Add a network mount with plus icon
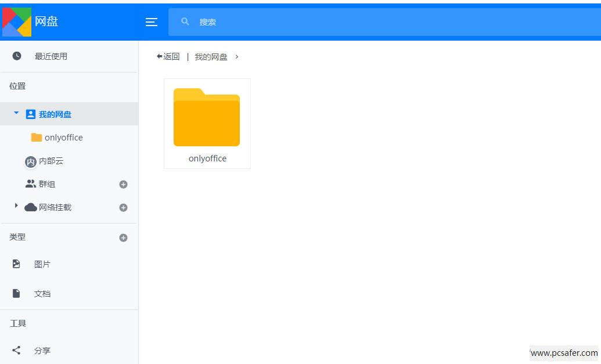This screenshot has width=601, height=364. (123, 207)
